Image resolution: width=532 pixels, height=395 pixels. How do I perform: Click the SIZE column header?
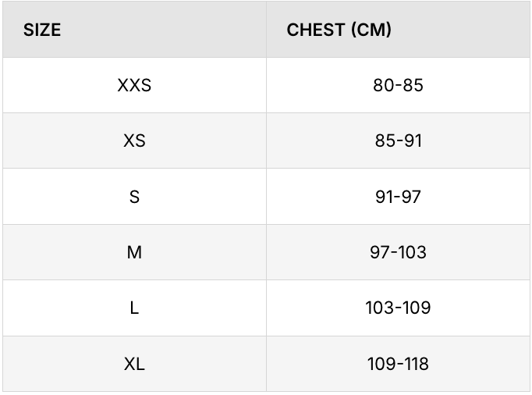pyautogui.click(x=42, y=30)
